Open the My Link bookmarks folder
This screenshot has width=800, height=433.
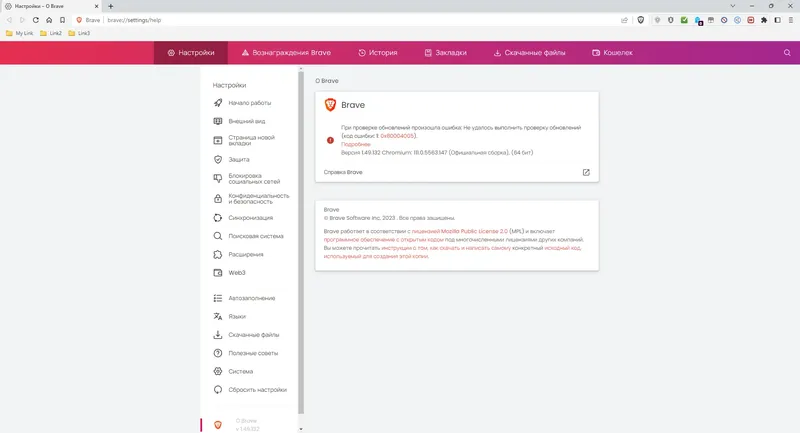[19, 33]
